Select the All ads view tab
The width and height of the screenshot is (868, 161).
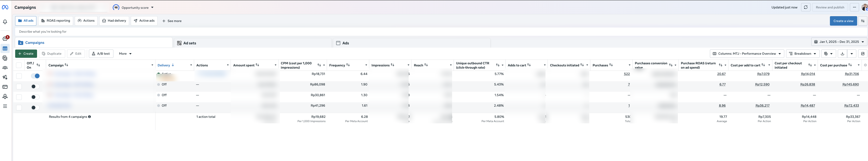point(26,21)
